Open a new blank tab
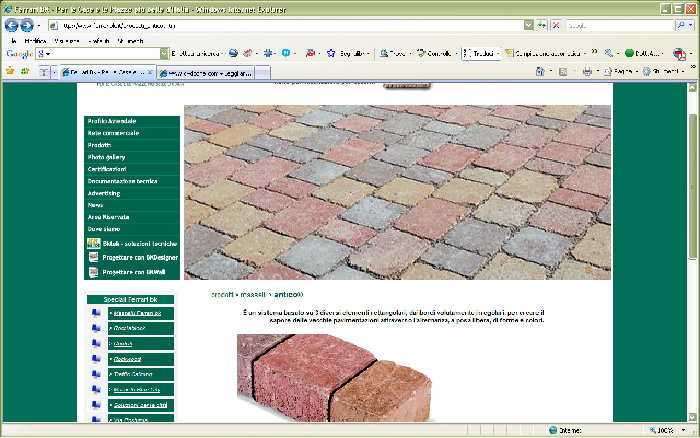Image resolution: width=700 pixels, height=438 pixels. click(x=263, y=73)
